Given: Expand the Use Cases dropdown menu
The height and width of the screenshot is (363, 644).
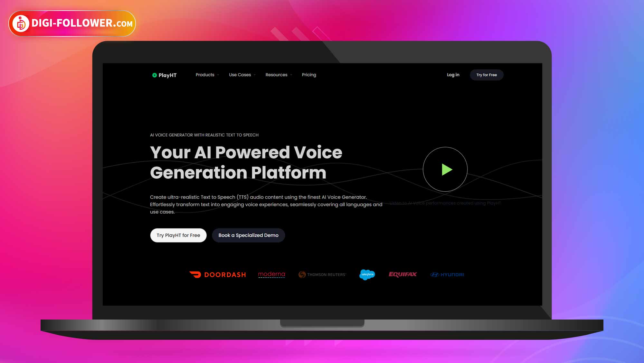Looking at the screenshot, I should [242, 74].
